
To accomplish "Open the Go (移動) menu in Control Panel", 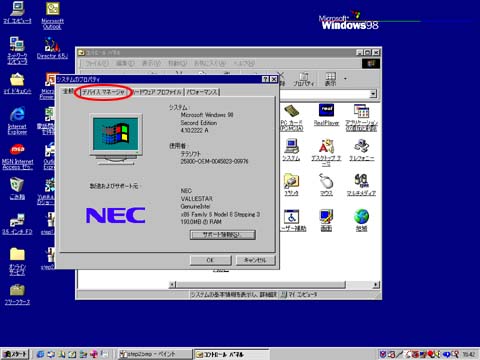I will [177, 63].
